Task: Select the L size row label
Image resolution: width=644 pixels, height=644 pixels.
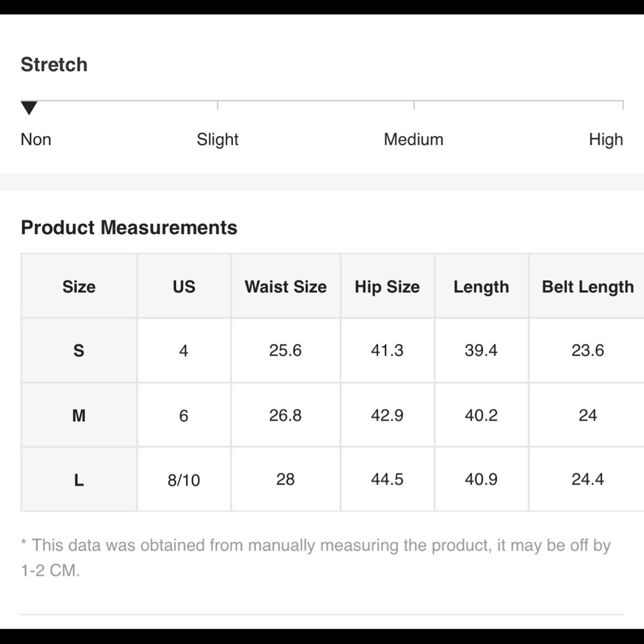Action: (79, 479)
